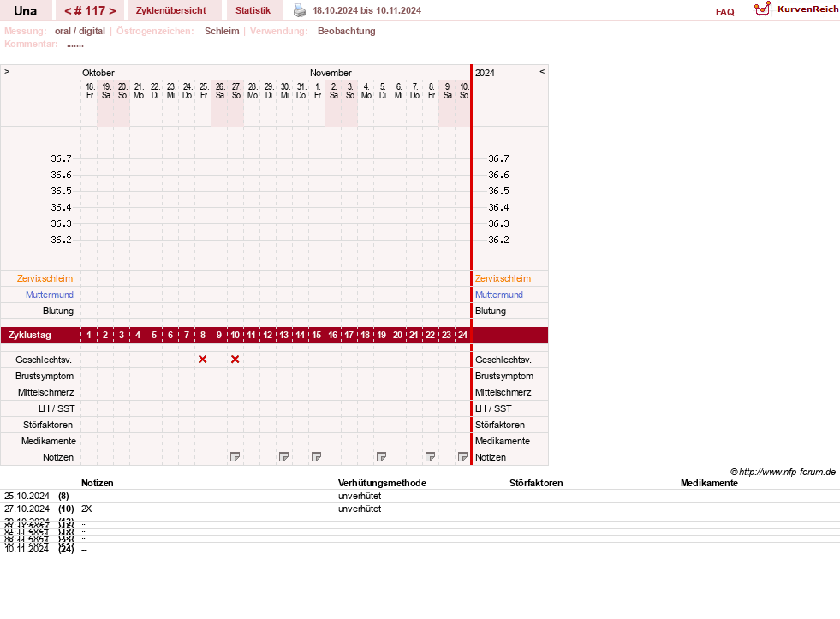Viewport: 840px width, 619px height.
Task: Click the 'Schleim' estrogen sign value
Action: [x=222, y=31]
